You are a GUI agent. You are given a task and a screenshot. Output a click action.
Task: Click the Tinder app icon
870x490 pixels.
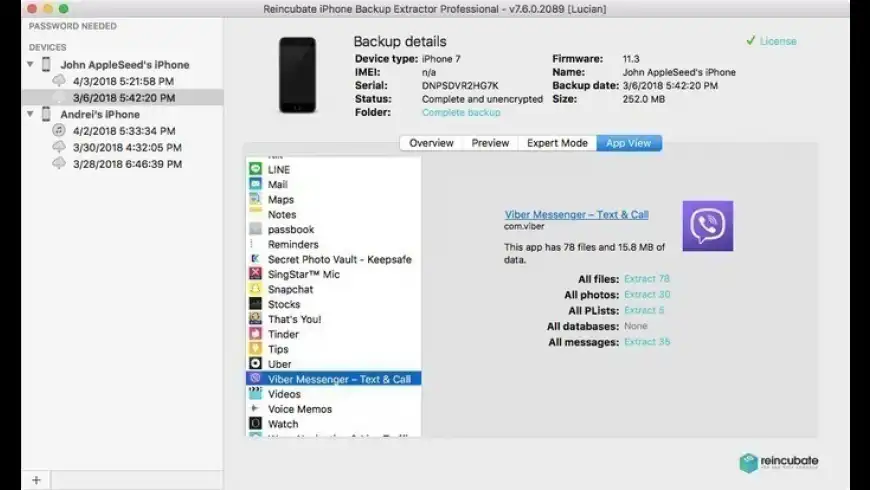point(255,334)
